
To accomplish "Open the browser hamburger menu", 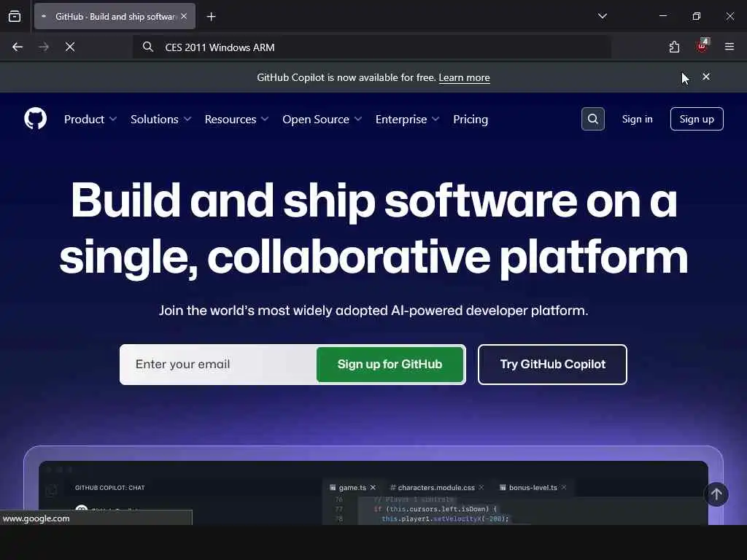I will coord(729,47).
